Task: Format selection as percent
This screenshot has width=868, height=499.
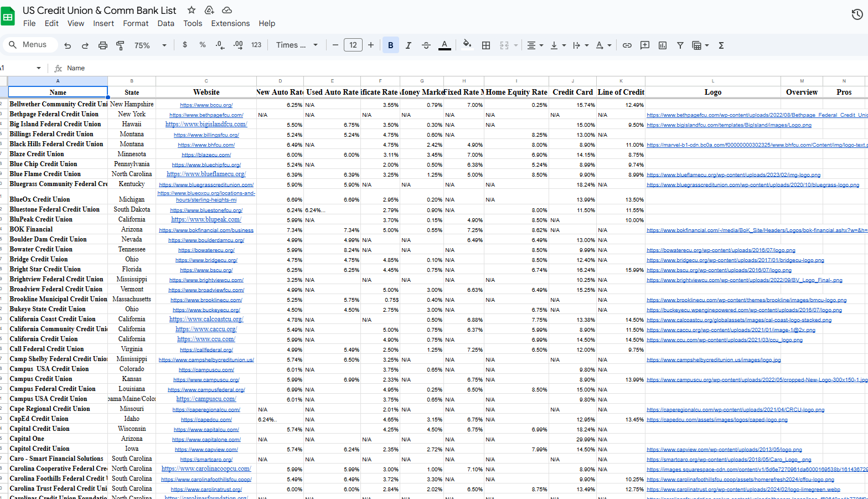Action: 203,45
